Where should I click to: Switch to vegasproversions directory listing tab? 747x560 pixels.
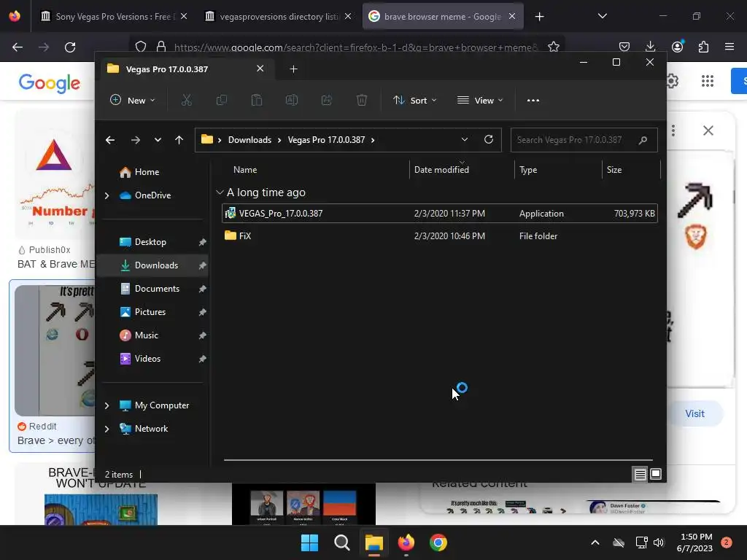[x=279, y=17]
